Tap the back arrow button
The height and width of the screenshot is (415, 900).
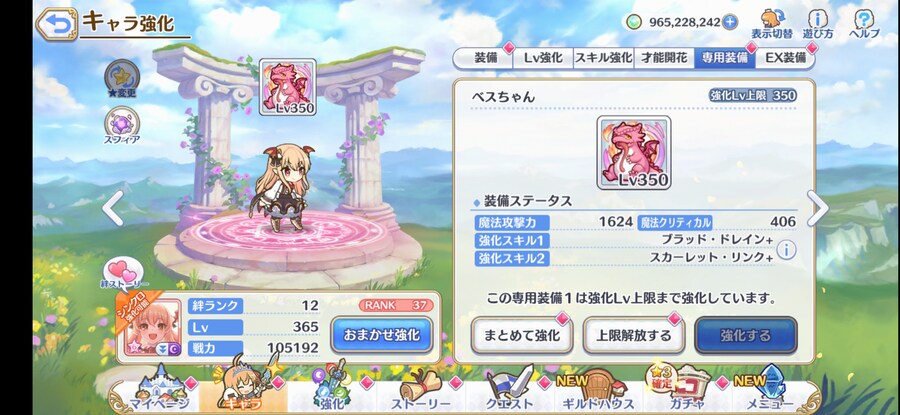[x=56, y=24]
